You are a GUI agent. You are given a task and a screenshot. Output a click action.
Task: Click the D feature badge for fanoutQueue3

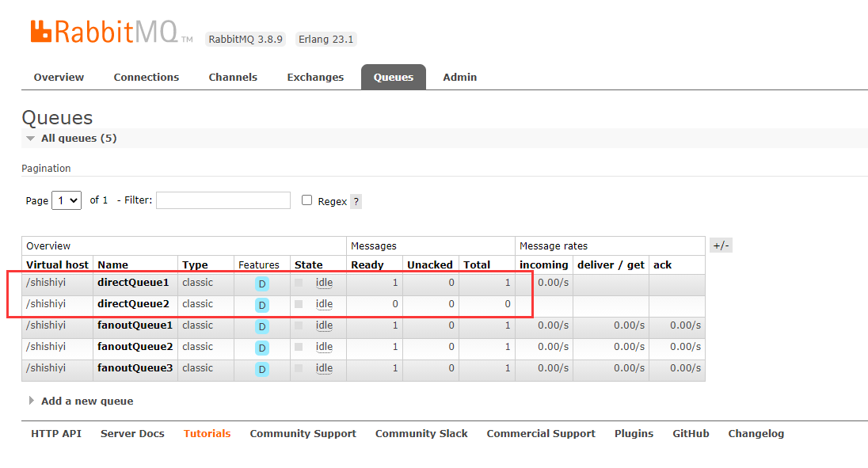click(x=262, y=369)
